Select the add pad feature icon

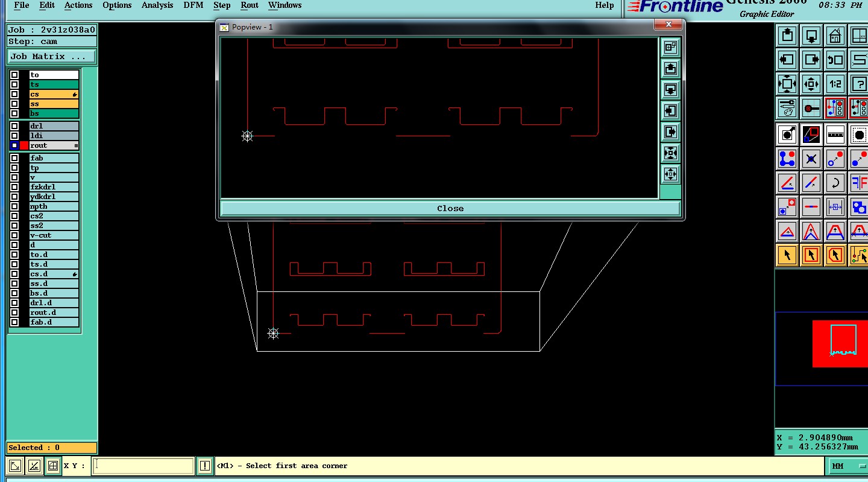click(787, 135)
